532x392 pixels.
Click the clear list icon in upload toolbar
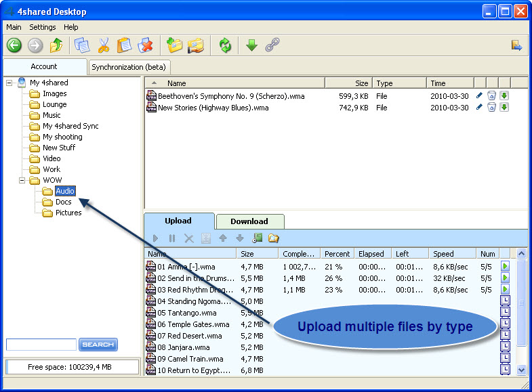205,238
